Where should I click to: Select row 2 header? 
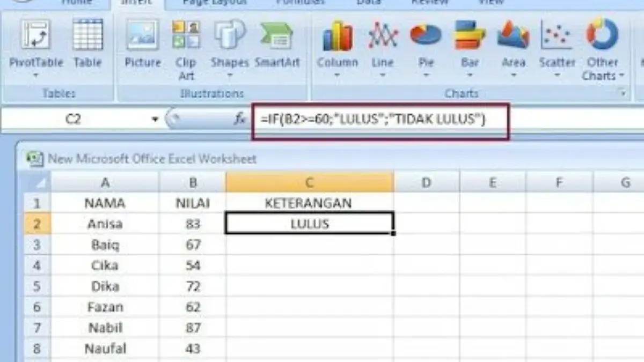(x=36, y=224)
